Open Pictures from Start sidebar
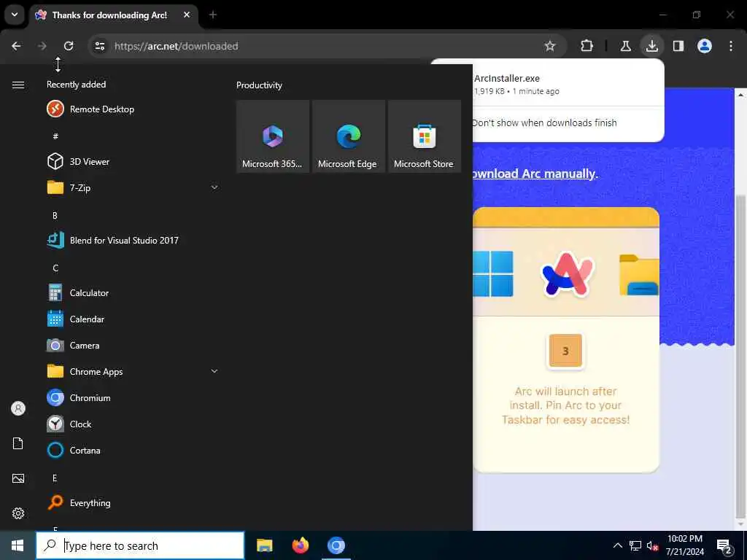Viewport: 747px width, 560px height. pos(18,478)
